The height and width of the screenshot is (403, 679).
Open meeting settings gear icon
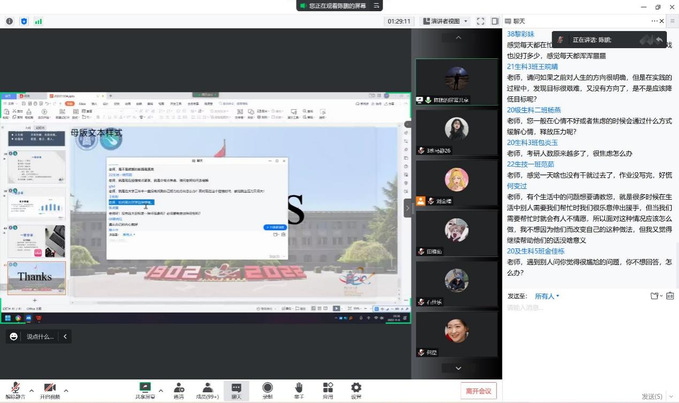(x=356, y=389)
